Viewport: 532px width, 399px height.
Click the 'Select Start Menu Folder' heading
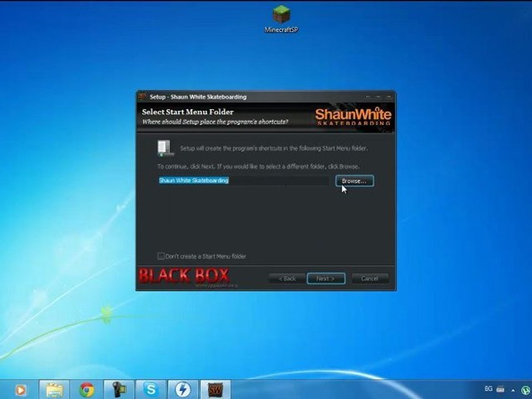coord(188,112)
